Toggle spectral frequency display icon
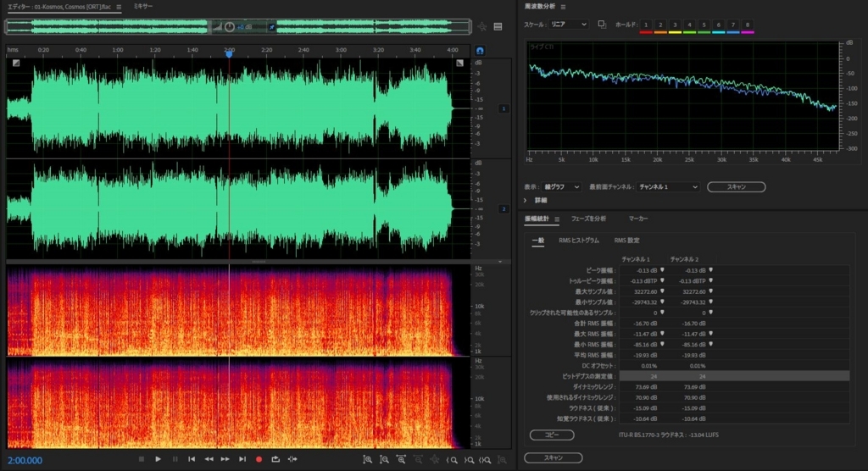868x471 pixels. (498, 26)
